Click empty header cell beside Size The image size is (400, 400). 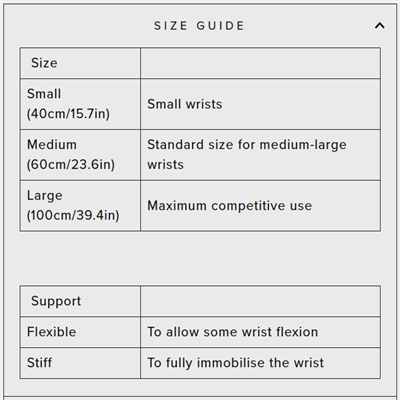point(260,63)
